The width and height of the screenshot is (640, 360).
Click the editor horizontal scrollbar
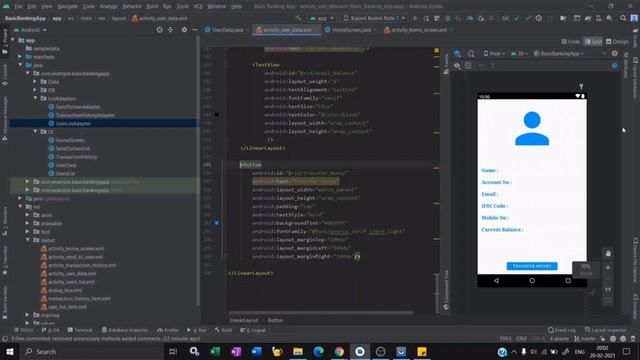coord(320,313)
